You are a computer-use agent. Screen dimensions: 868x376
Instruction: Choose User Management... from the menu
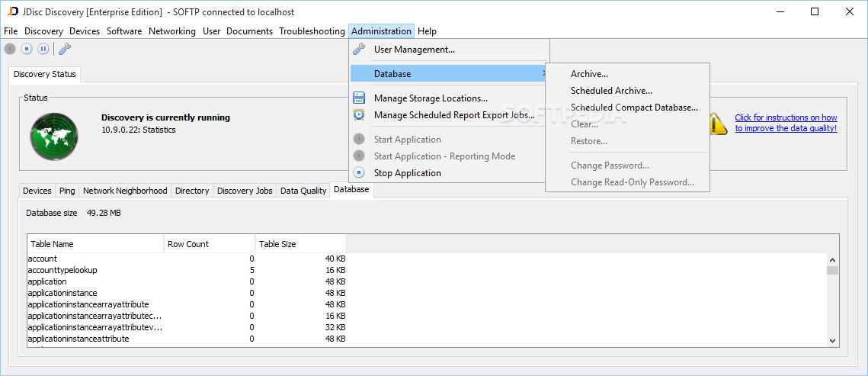point(449,50)
